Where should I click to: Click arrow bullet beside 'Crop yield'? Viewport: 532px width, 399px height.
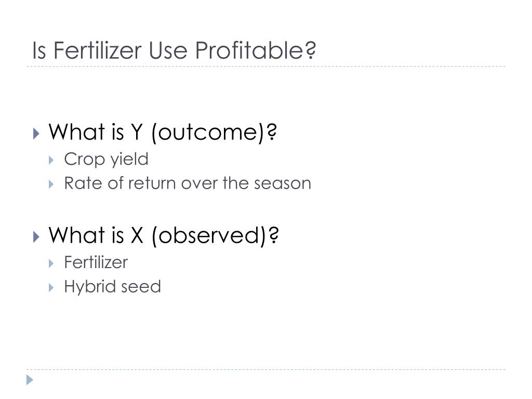point(51,160)
